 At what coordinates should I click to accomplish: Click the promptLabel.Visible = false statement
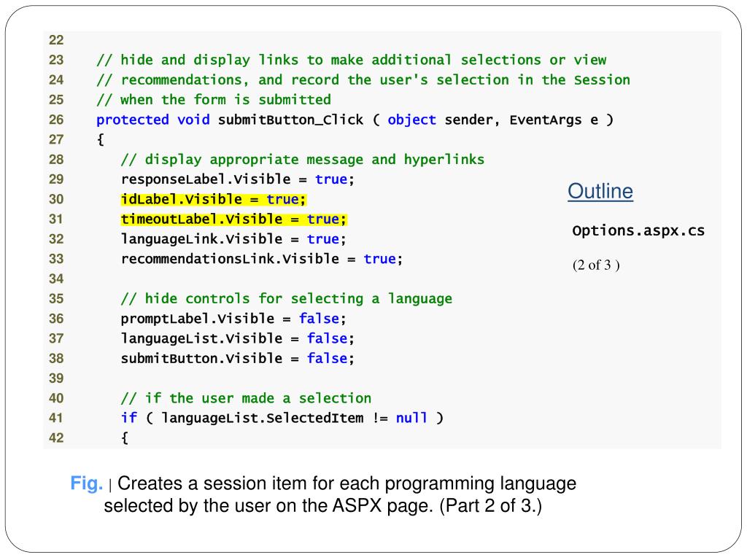[233, 319]
